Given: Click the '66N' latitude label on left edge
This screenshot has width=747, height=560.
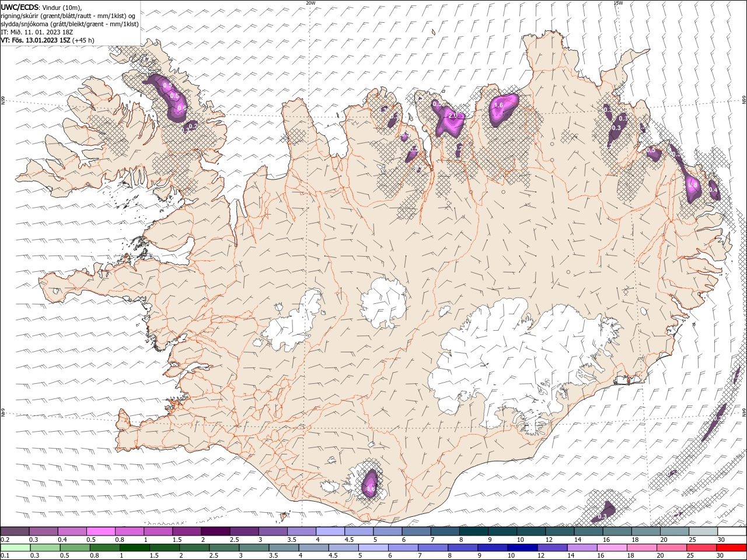Looking at the screenshot, I should pos(3,100).
